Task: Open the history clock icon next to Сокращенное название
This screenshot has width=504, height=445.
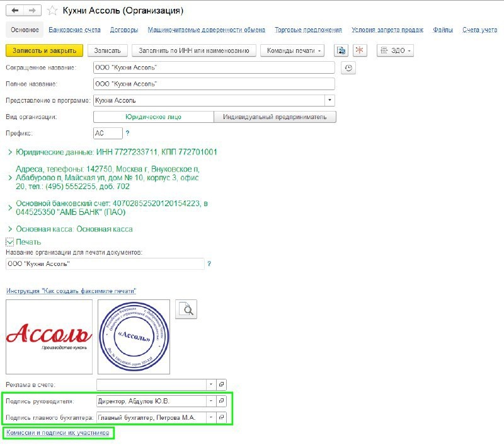Action: tap(348, 68)
